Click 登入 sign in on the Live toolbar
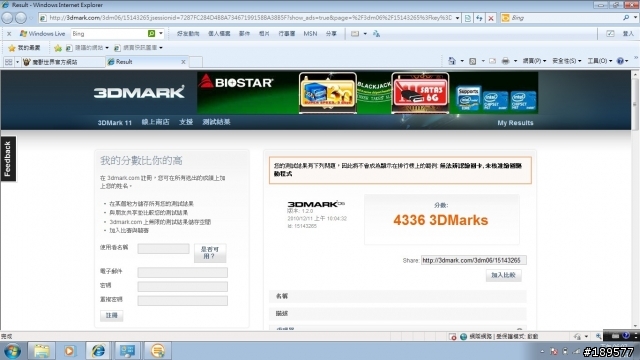The height and width of the screenshot is (360, 640). [x=628, y=33]
